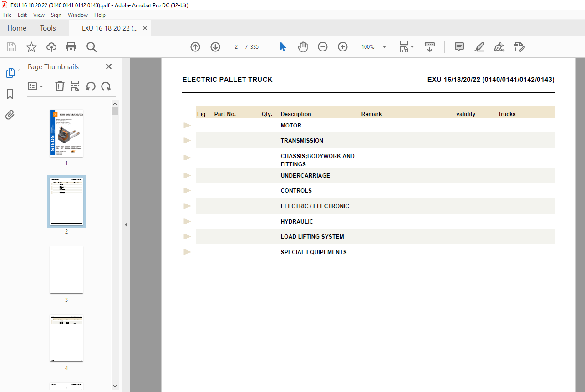Click the page number input field

pyautogui.click(x=236, y=47)
